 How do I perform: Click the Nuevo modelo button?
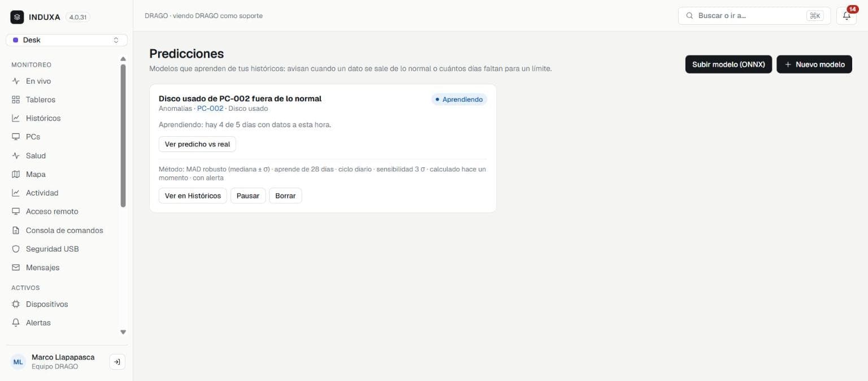(814, 64)
